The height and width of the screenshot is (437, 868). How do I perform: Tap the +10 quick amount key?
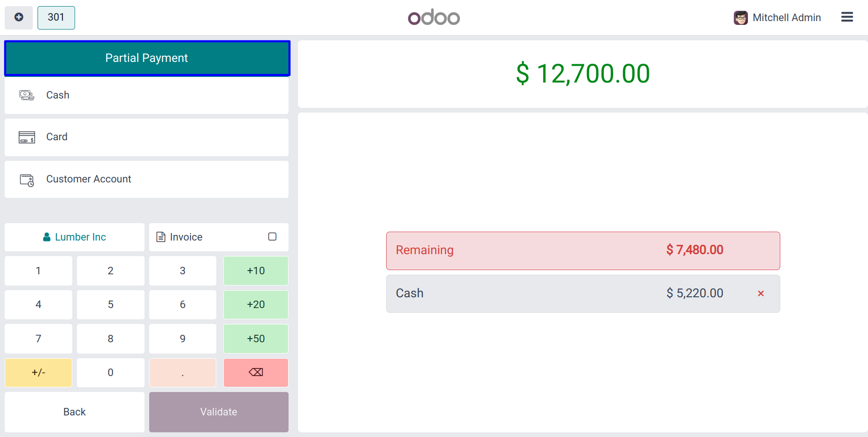pos(256,271)
